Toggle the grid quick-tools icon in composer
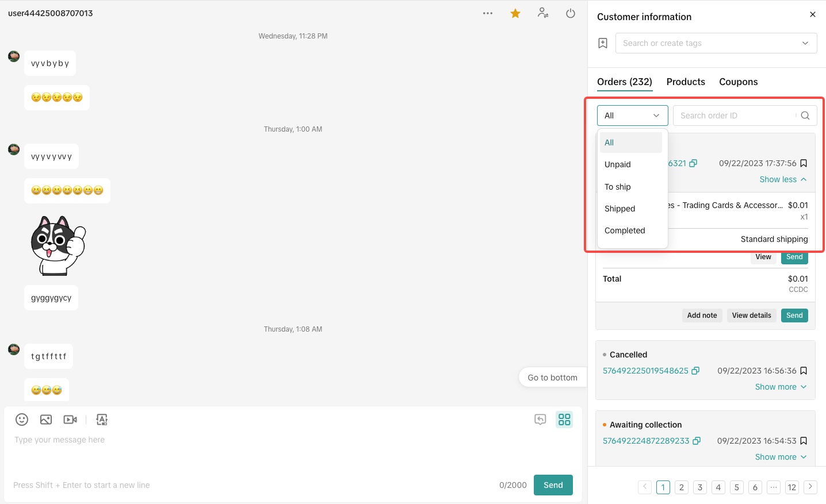The image size is (826, 504). click(x=564, y=420)
